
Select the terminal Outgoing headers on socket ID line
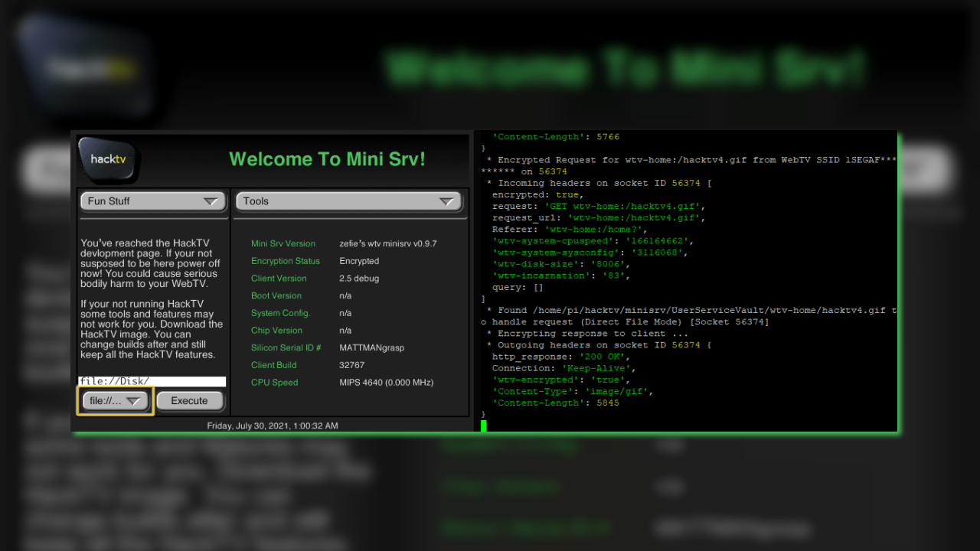(599, 345)
